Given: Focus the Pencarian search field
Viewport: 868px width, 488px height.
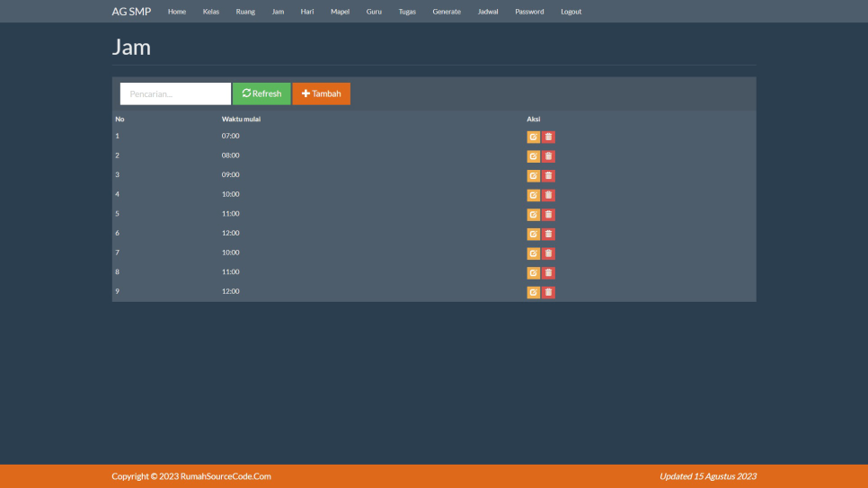Looking at the screenshot, I should point(175,93).
